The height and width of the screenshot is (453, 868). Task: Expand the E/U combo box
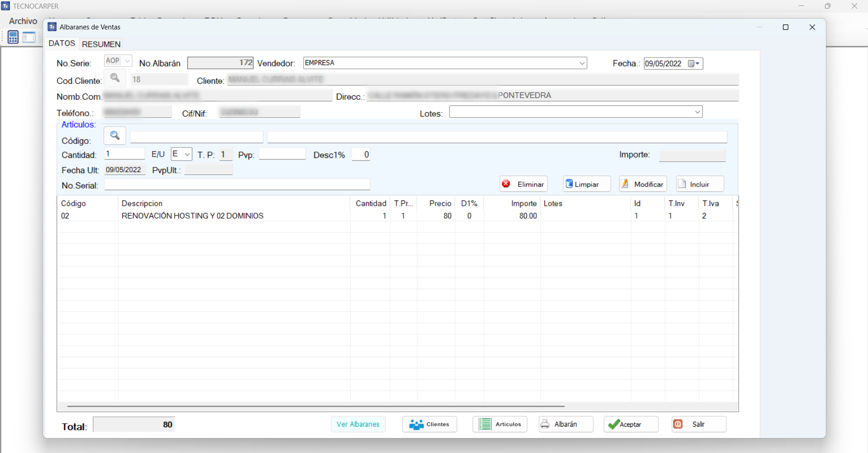coord(187,154)
